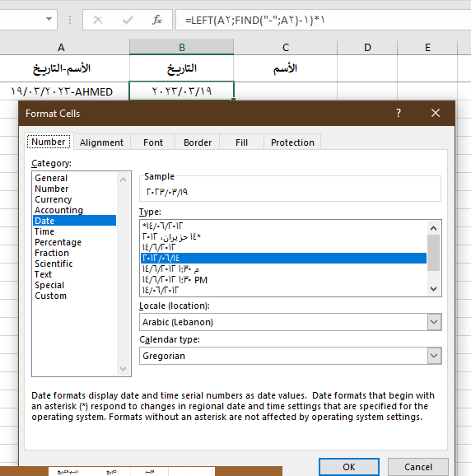Select Time category

(74, 231)
